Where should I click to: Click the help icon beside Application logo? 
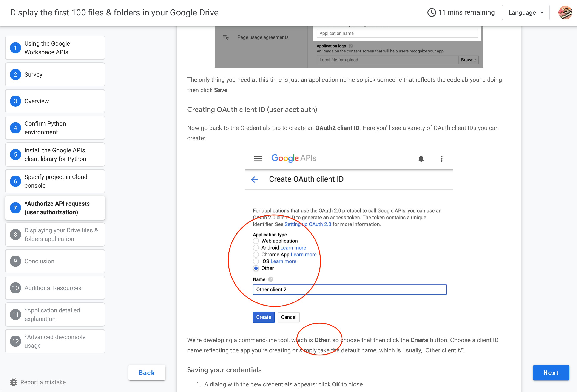coord(351,46)
